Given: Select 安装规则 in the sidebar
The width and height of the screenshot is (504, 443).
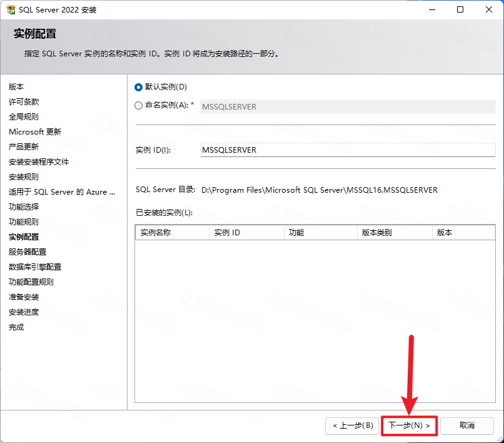Looking at the screenshot, I should 24,176.
